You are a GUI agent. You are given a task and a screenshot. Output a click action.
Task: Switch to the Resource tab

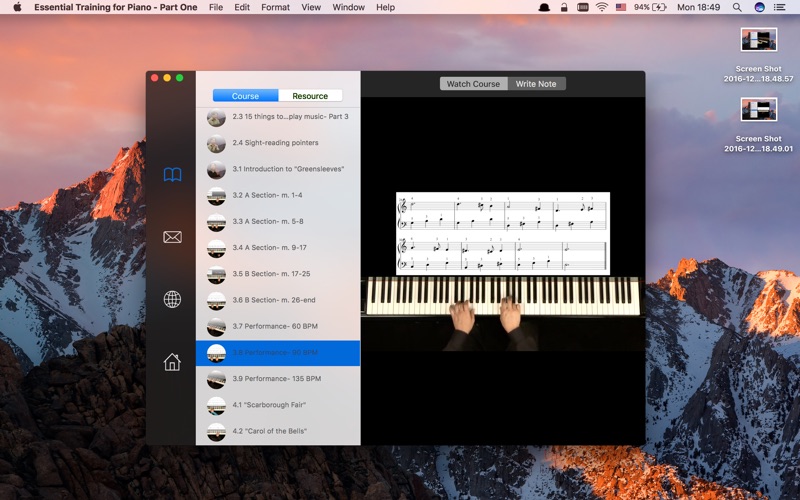point(310,95)
